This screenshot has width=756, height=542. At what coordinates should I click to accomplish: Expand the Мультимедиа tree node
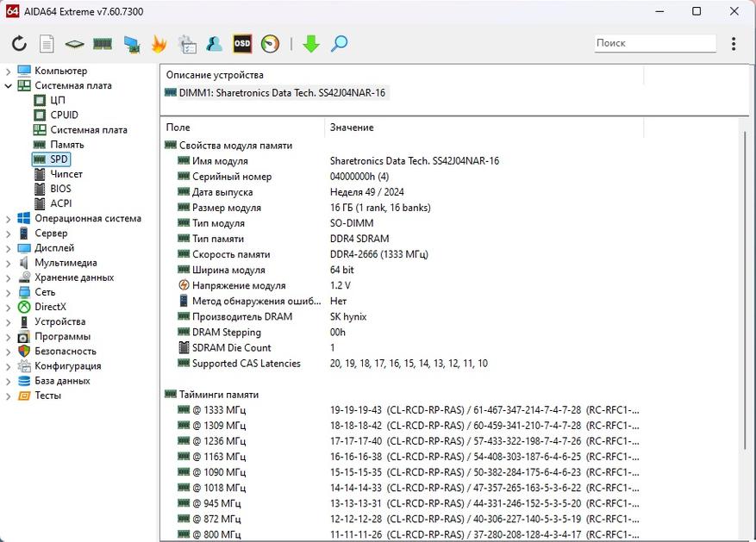[9, 263]
